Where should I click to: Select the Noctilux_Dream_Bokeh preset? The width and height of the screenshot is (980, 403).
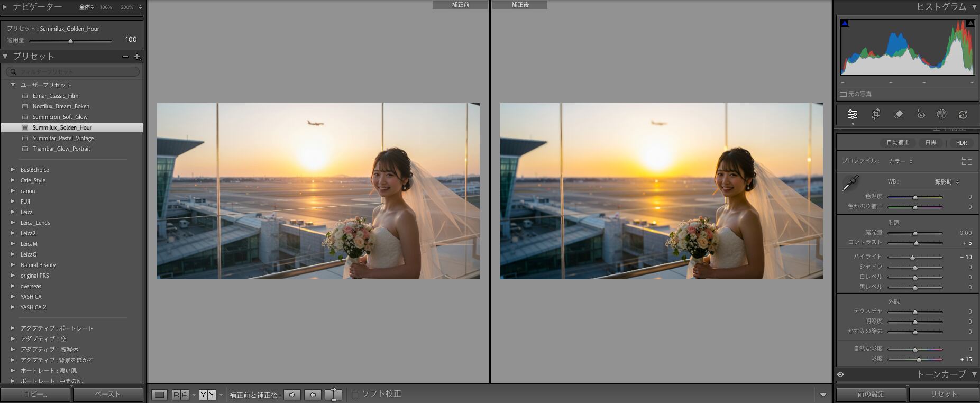tap(60, 106)
